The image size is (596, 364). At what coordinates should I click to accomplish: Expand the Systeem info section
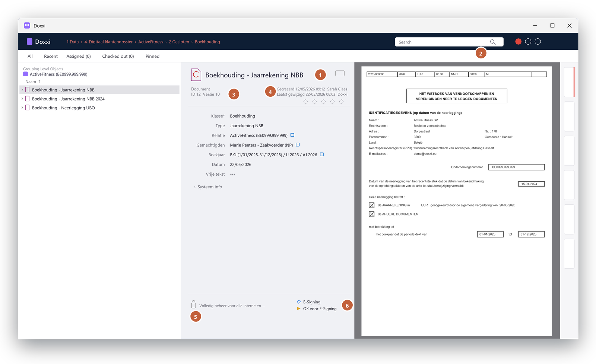208,187
